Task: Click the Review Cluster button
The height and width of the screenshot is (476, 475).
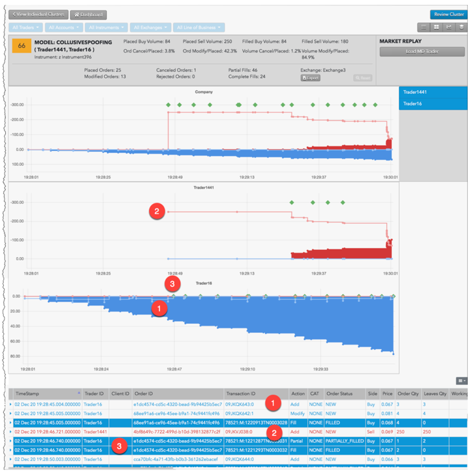Action: [x=448, y=14]
